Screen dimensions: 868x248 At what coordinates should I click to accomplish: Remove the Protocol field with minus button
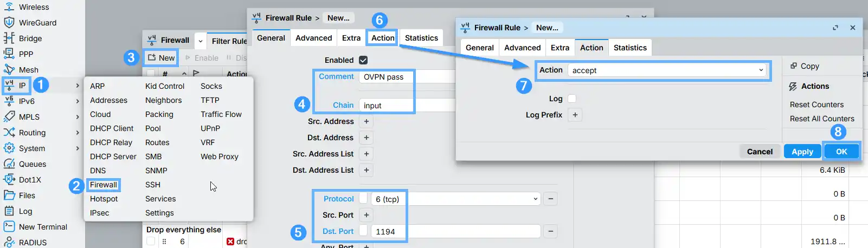[x=551, y=199]
